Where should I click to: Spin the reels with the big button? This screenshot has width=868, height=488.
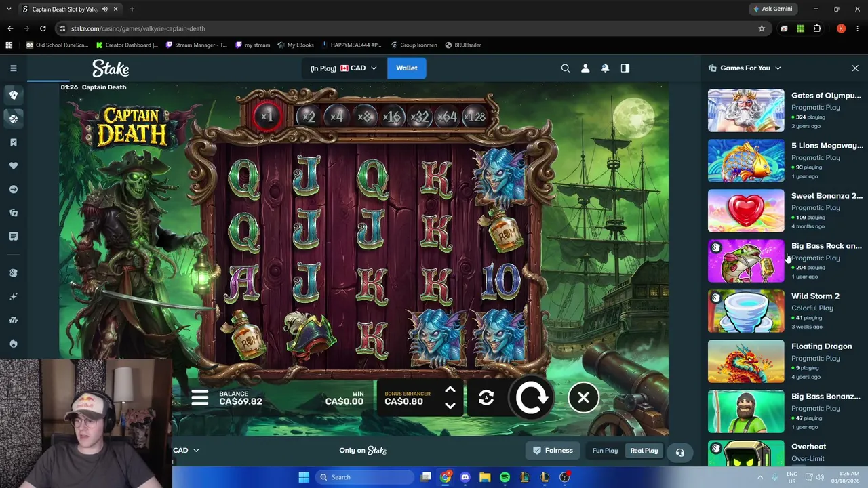tap(532, 397)
